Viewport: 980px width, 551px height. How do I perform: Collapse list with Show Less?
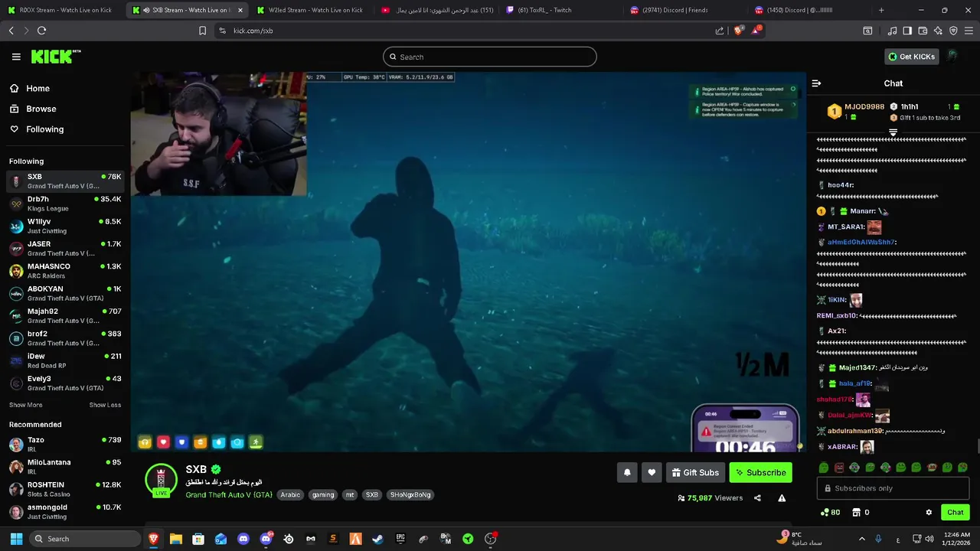(x=105, y=405)
